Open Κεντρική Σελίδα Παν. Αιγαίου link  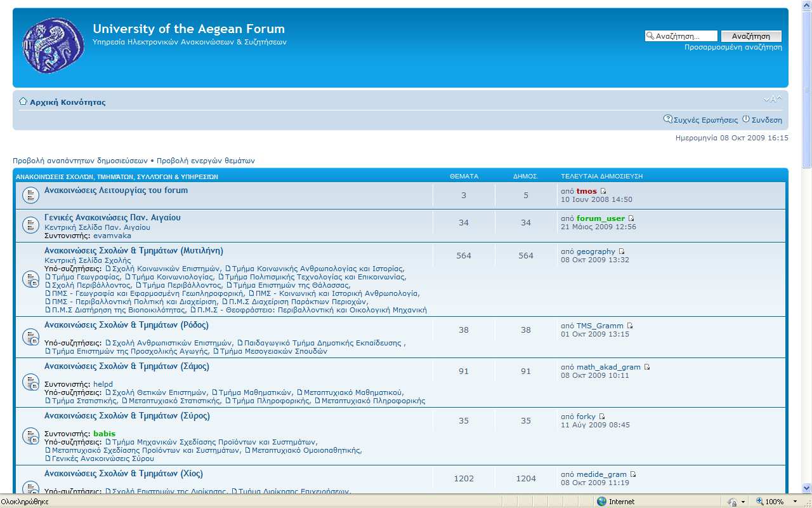97,227
